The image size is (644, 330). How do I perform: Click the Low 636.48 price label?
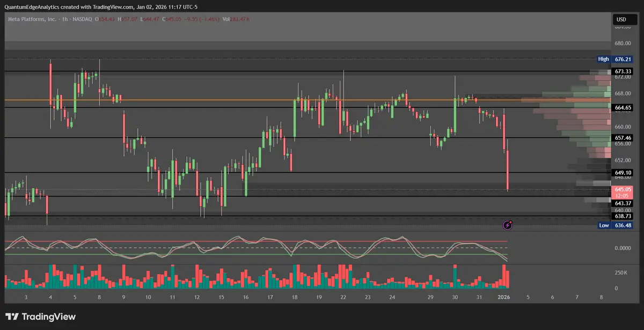[x=615, y=225]
